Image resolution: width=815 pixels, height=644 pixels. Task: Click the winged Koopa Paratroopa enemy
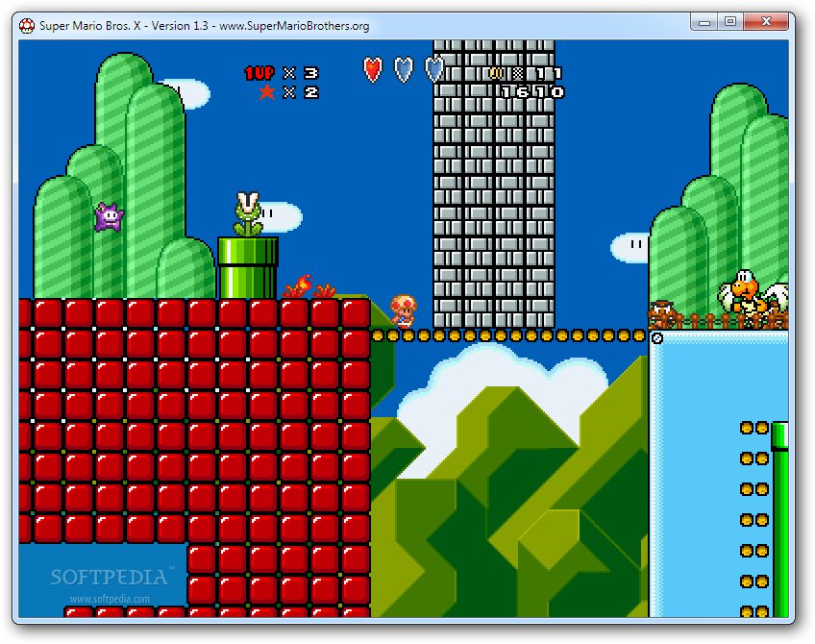pos(753,299)
